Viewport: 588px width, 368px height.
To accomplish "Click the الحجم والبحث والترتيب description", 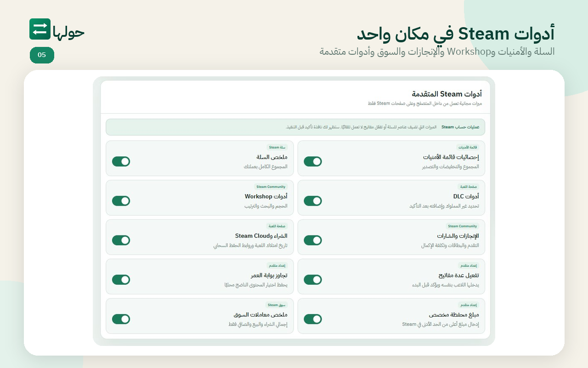I will 266,206.
